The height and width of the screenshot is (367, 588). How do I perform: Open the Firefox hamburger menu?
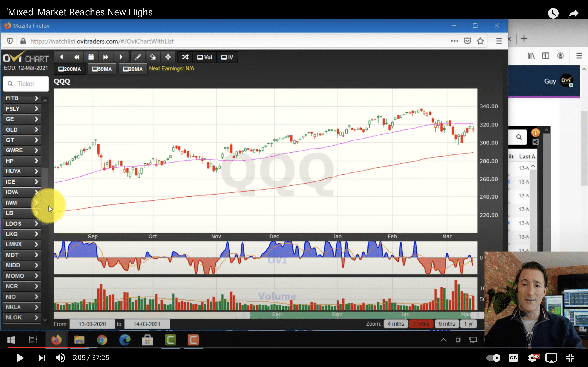coord(499,41)
